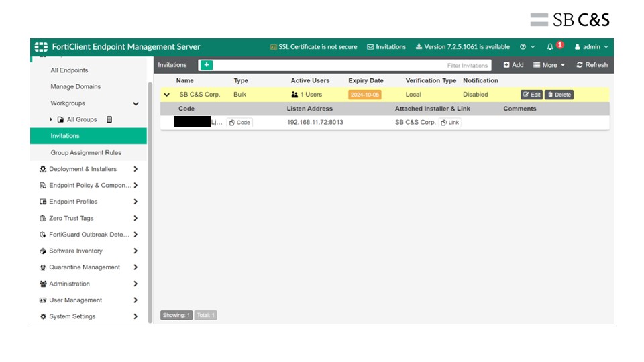Screen dimensions: 644x362
Task: Expand Deployment & Installers menu
Action: coord(136,169)
